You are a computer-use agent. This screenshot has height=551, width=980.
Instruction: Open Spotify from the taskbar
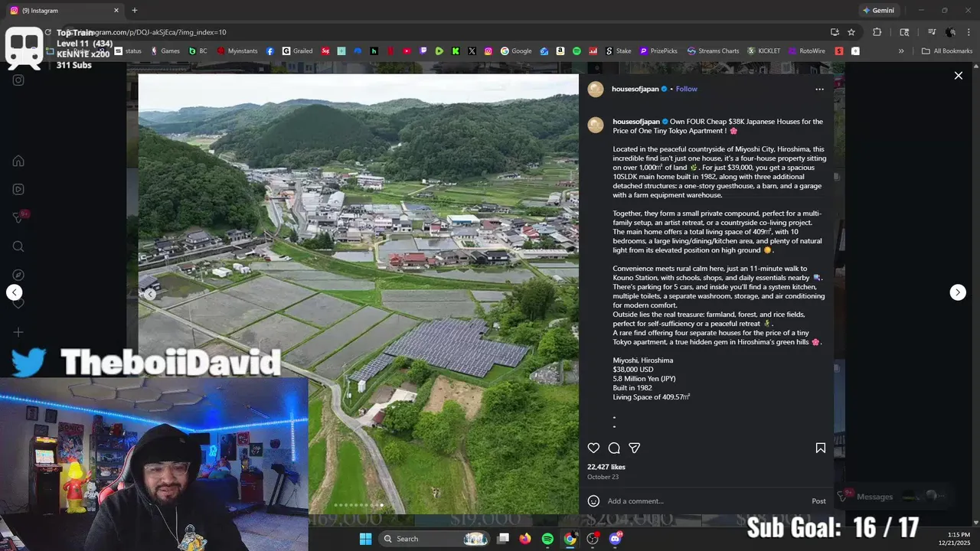click(x=547, y=539)
